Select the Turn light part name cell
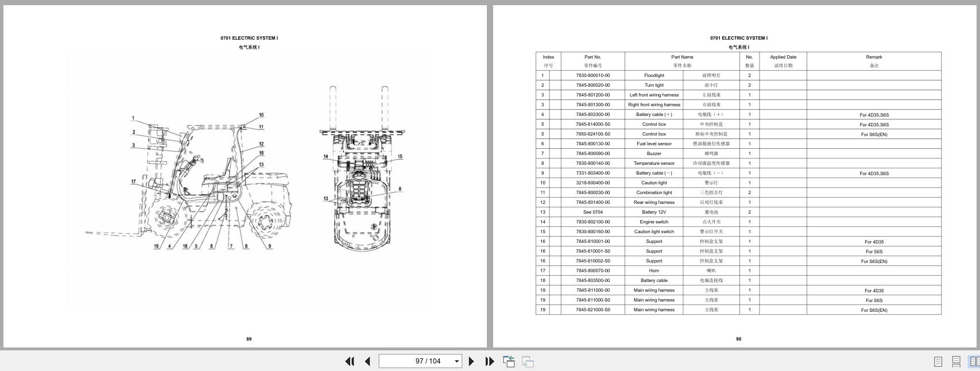Viewport: 980px width, 371px height. pos(654,85)
